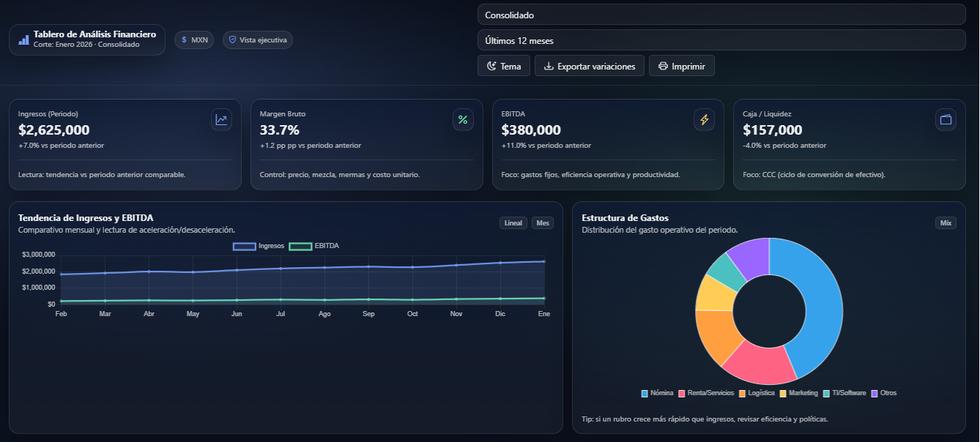The width and height of the screenshot is (980, 442).
Task: Toggle the Lineal chart mode
Action: coord(513,222)
